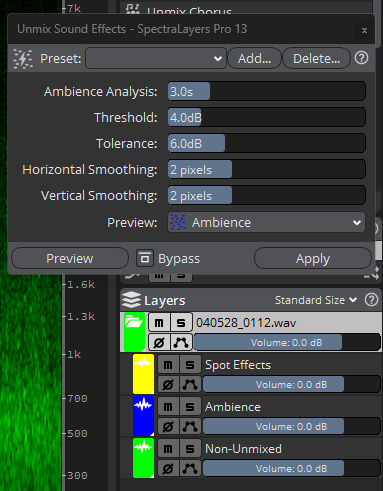Click the Horizontal Smoothing slider
The width and height of the screenshot is (383, 491).
point(267,169)
